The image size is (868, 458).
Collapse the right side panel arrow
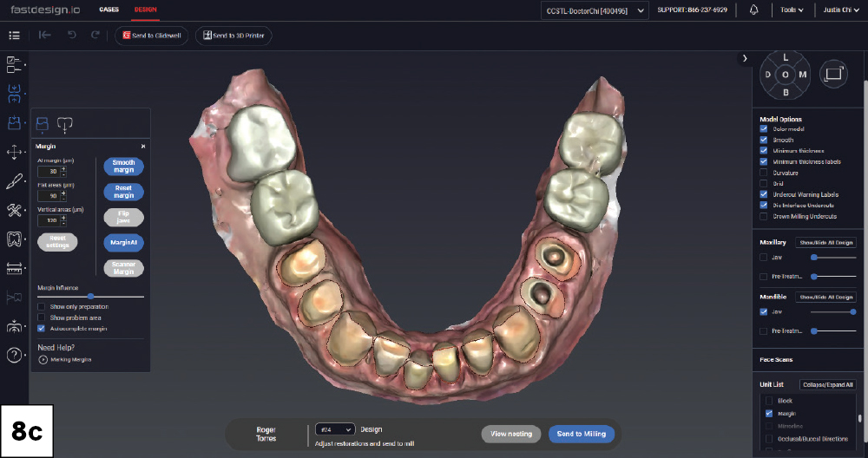(x=745, y=58)
